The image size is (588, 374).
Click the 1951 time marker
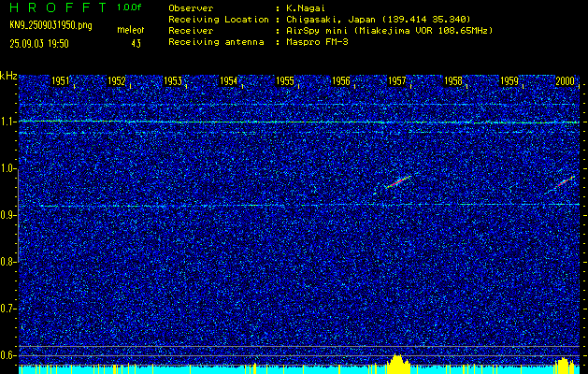61,81
